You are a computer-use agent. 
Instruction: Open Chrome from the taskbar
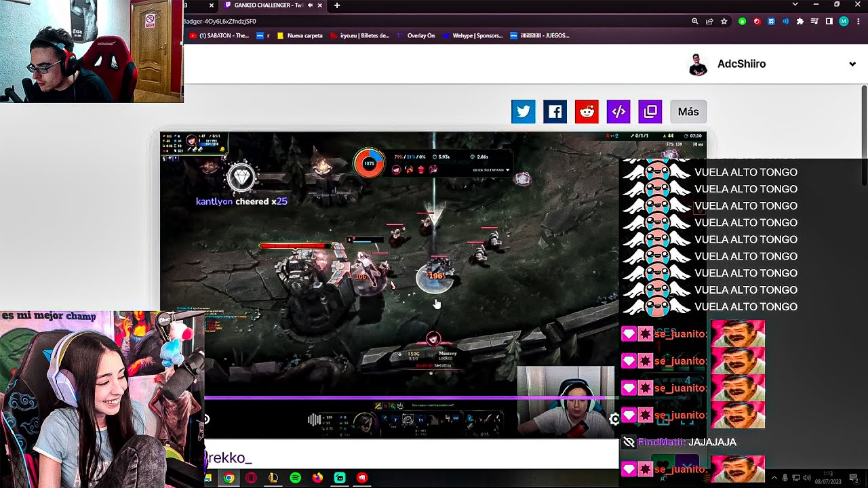tap(229, 478)
